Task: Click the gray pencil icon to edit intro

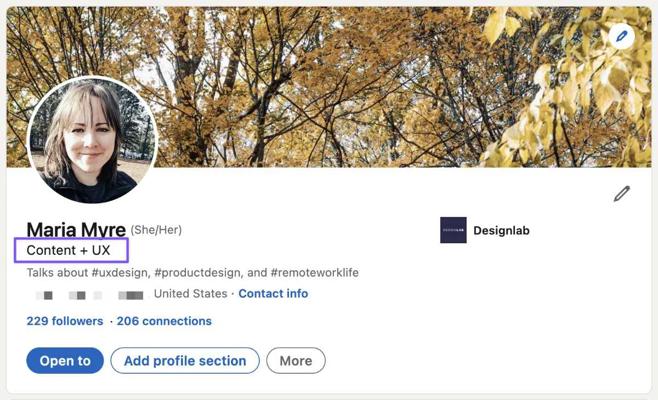Action: pyautogui.click(x=622, y=193)
